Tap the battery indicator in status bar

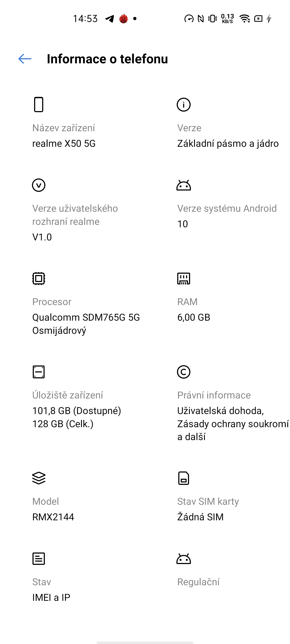coord(258,19)
